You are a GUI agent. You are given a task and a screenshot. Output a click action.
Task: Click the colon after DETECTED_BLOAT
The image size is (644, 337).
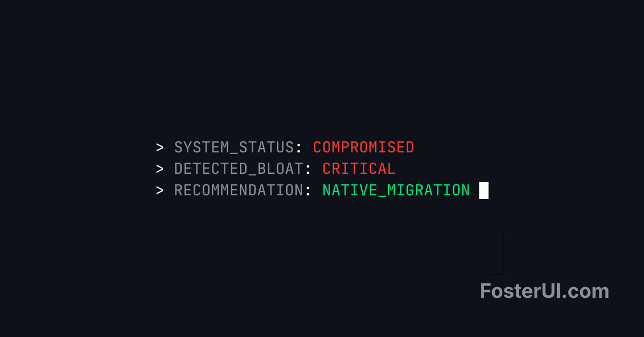[x=308, y=170]
